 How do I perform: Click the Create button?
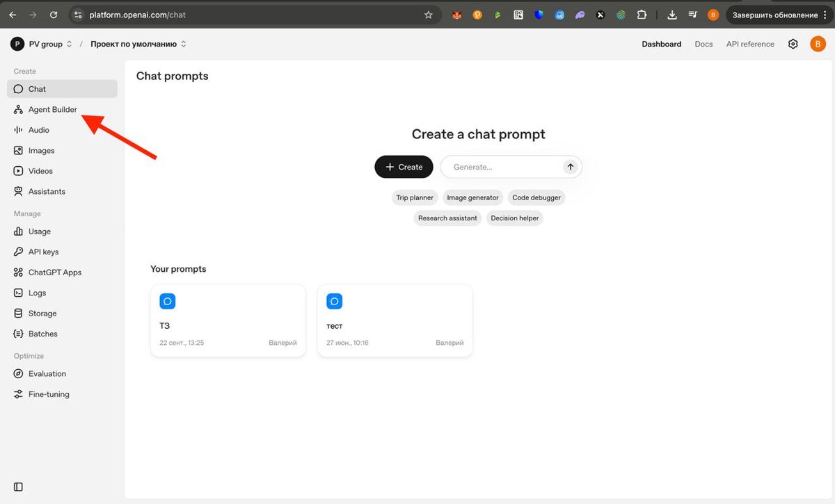[404, 167]
